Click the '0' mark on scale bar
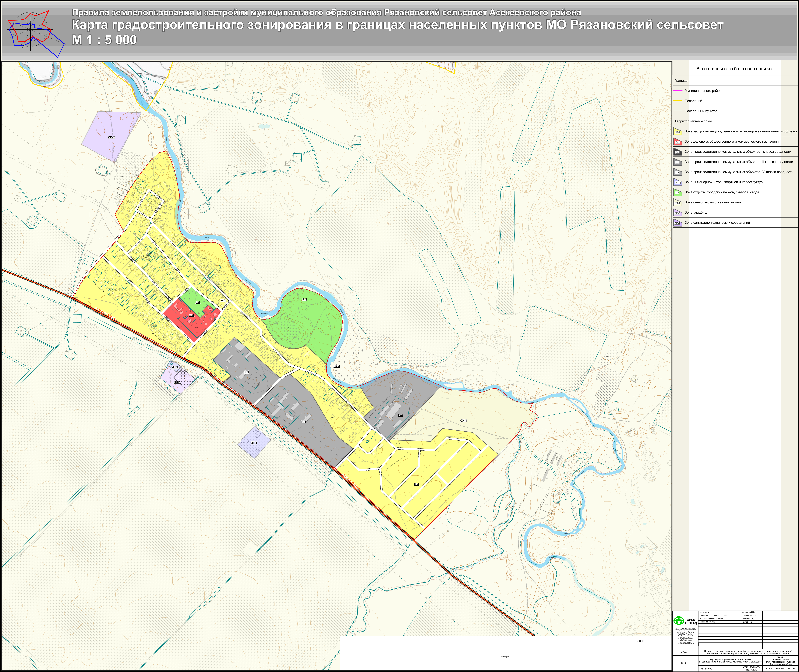The height and width of the screenshot is (672, 799). [x=372, y=641]
